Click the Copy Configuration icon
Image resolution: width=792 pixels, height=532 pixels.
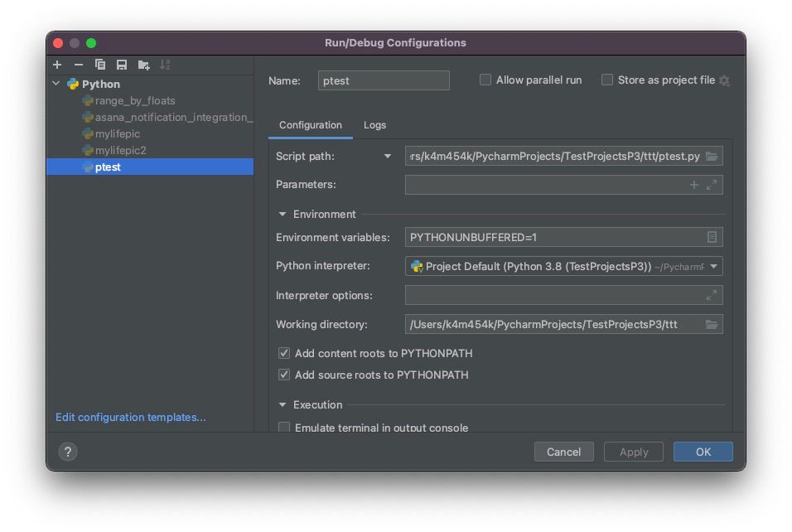[x=100, y=65]
